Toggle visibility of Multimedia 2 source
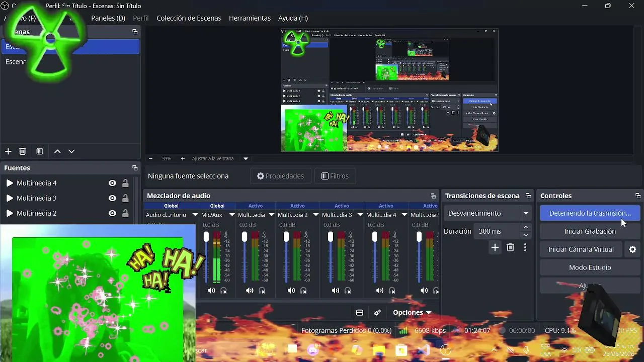Image resolution: width=644 pixels, height=362 pixels. [112, 213]
